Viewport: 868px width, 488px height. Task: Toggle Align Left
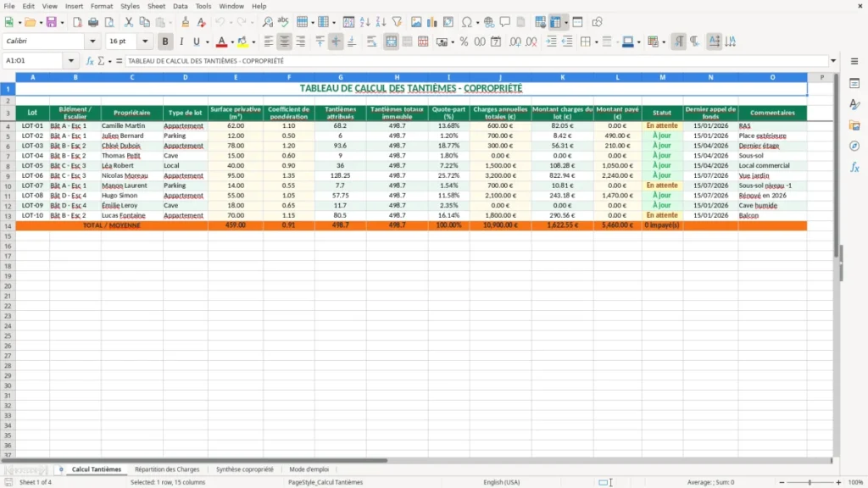coord(269,42)
